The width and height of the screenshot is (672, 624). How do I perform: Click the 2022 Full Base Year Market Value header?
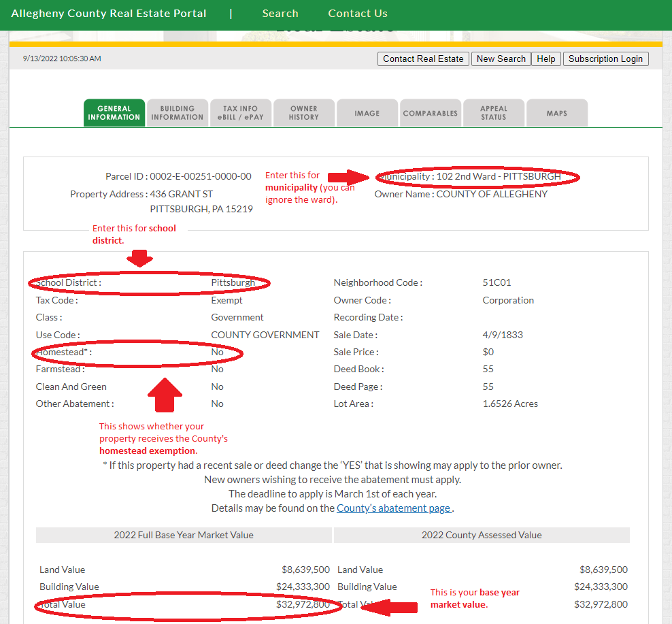(184, 535)
